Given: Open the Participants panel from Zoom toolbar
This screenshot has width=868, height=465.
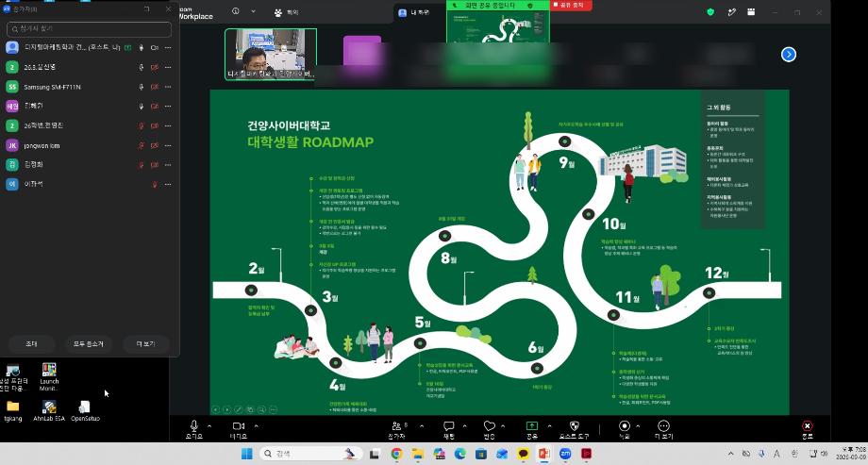Looking at the screenshot, I should click(396, 429).
